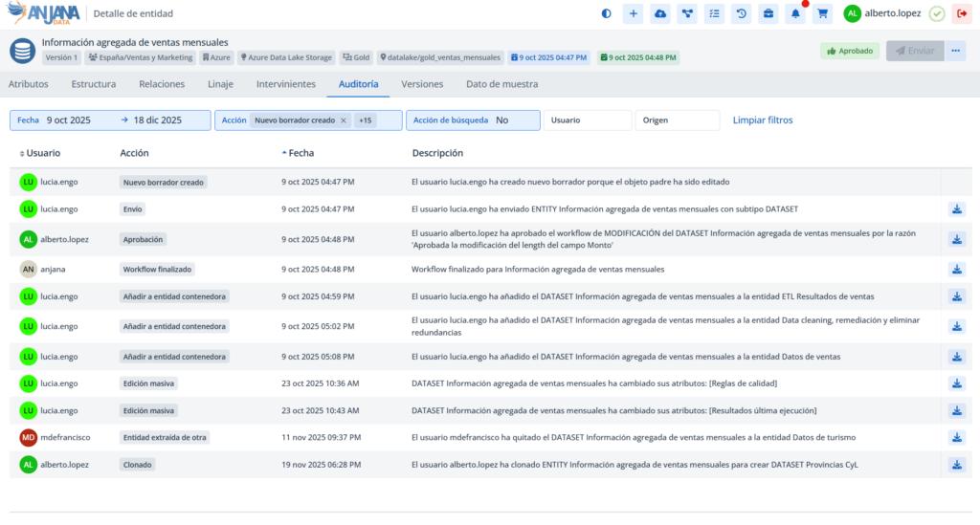
Task: Click the briefcase icon in header
Action: pos(768,13)
